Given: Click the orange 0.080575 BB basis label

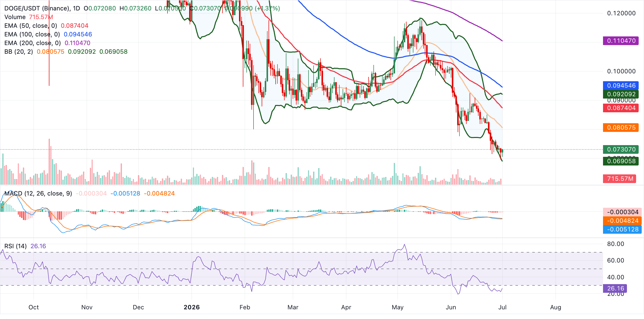Looking at the screenshot, I should pos(621,128).
